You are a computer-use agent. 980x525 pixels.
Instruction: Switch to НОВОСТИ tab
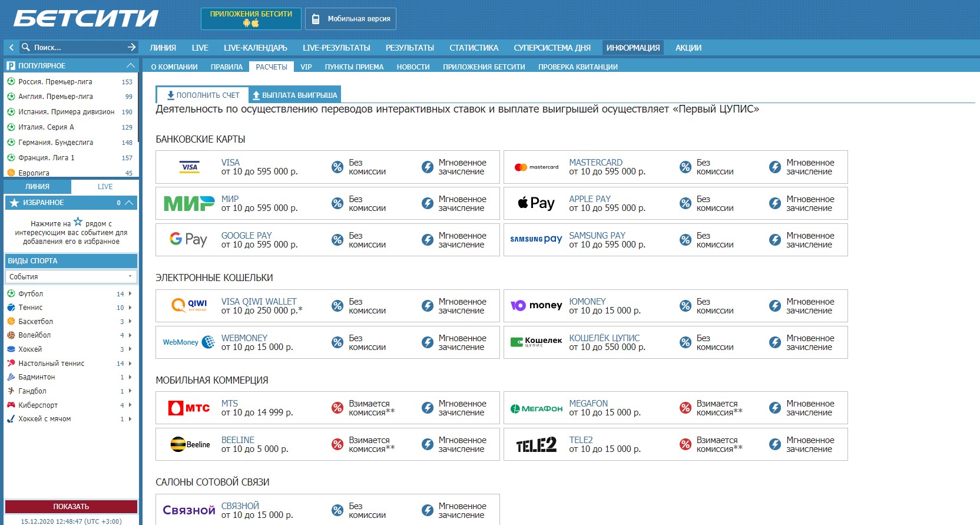[x=413, y=67]
